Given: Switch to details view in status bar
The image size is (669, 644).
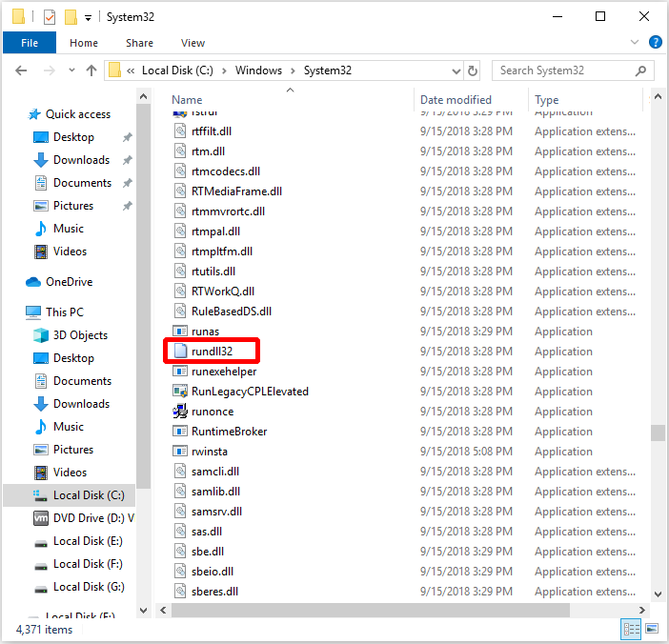Looking at the screenshot, I should pyautogui.click(x=631, y=629).
